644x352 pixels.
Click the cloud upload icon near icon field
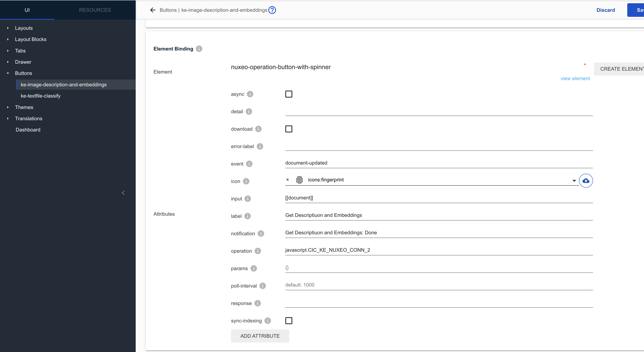tap(586, 180)
